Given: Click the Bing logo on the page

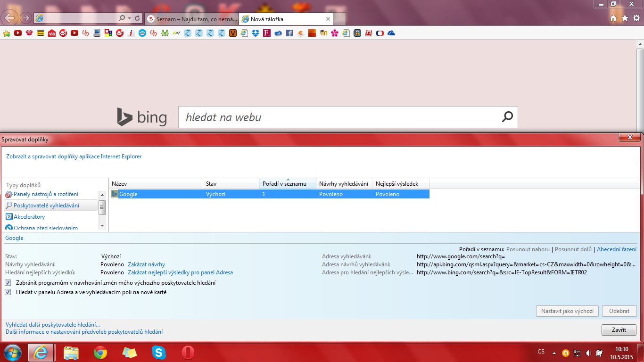Looking at the screenshot, I should click(142, 117).
